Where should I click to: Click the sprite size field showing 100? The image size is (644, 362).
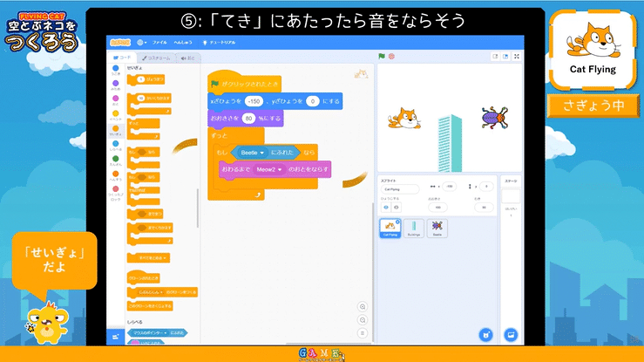[x=437, y=208]
